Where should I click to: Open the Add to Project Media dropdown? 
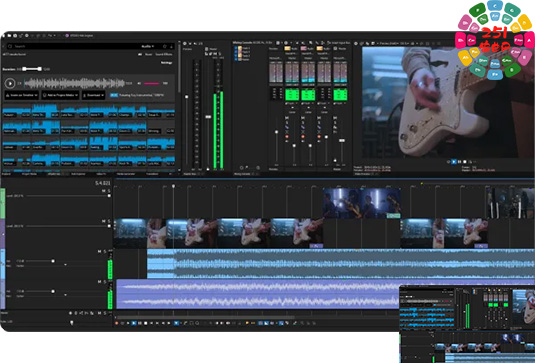point(60,95)
